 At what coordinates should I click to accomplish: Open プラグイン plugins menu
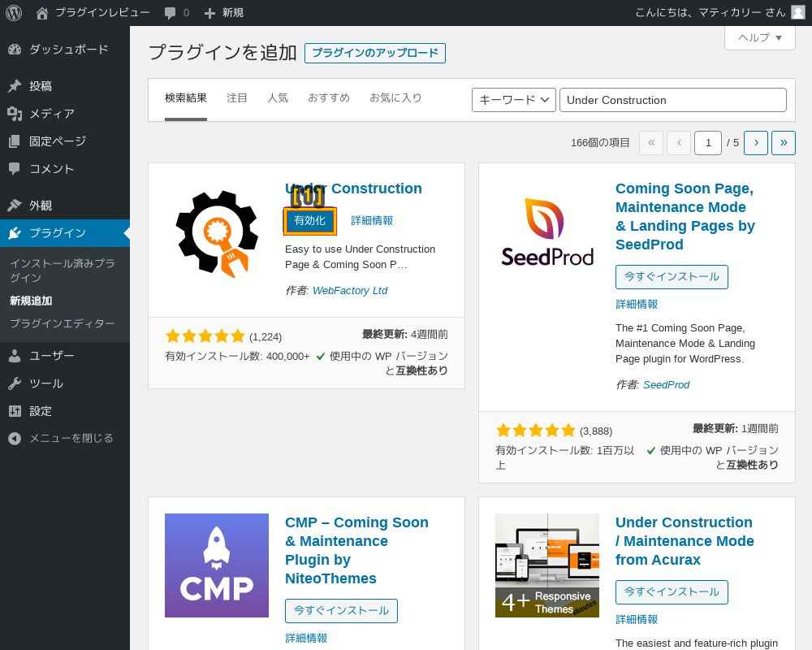(x=65, y=232)
